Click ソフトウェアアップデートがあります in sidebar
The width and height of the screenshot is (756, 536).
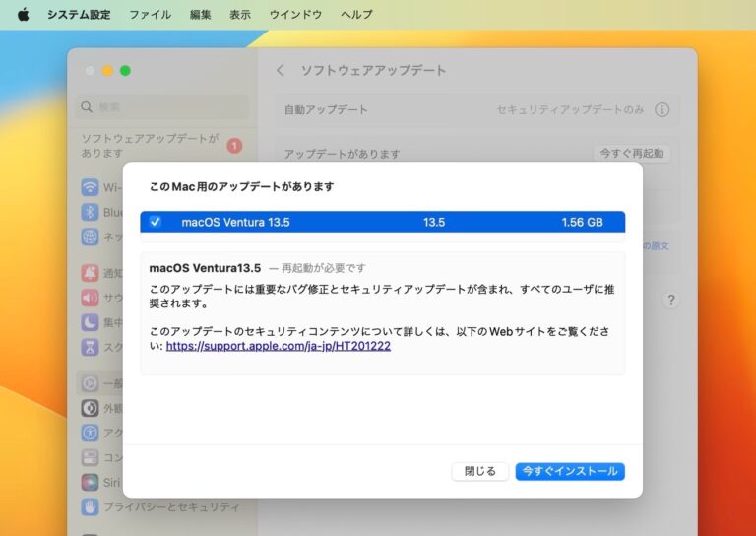(150, 146)
